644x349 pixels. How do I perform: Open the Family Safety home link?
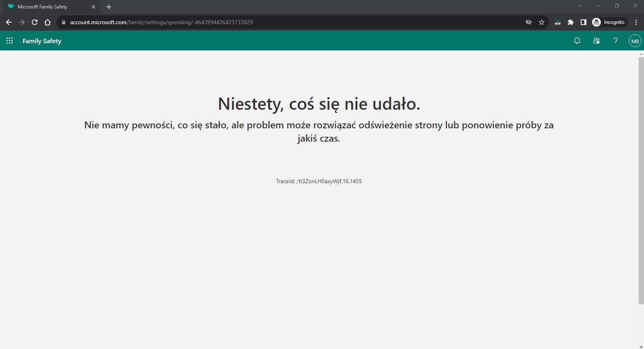tap(42, 41)
